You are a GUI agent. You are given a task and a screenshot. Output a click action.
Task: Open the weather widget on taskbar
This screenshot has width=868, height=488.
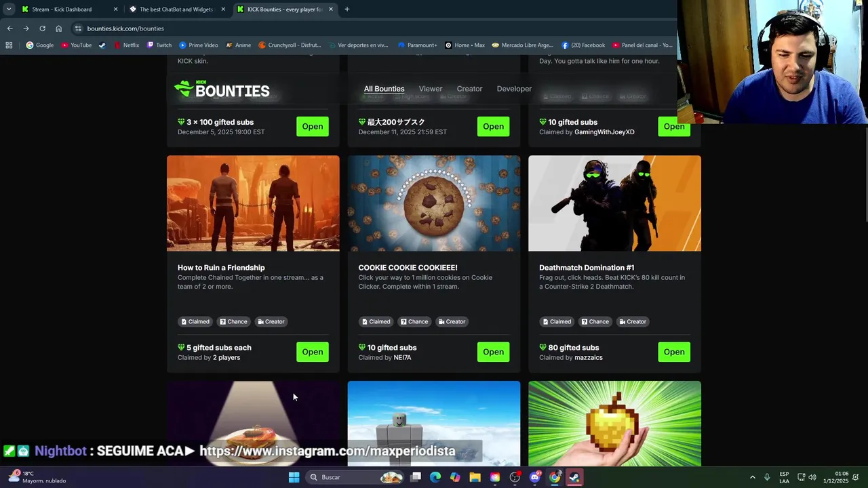pos(37,477)
